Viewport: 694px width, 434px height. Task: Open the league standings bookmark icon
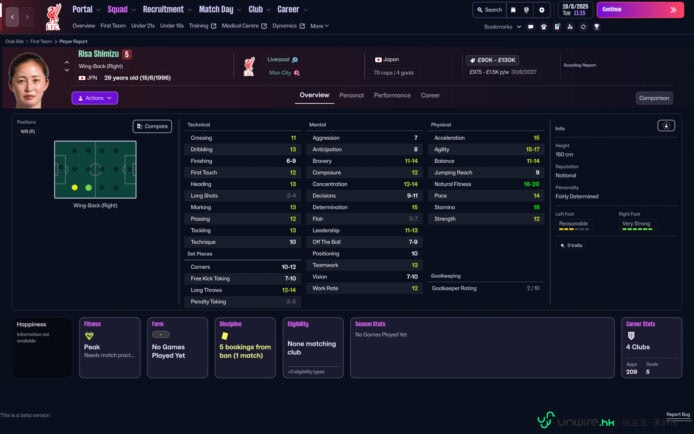point(570,27)
